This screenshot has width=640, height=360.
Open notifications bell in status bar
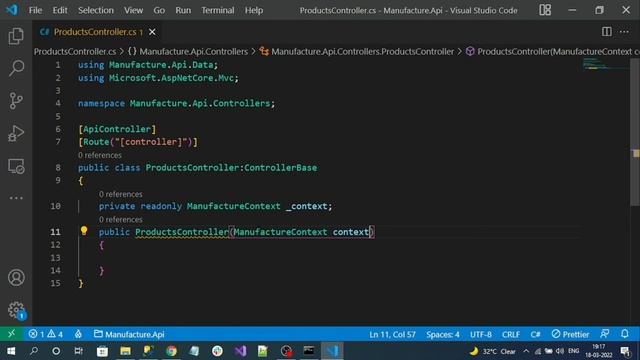(624, 334)
